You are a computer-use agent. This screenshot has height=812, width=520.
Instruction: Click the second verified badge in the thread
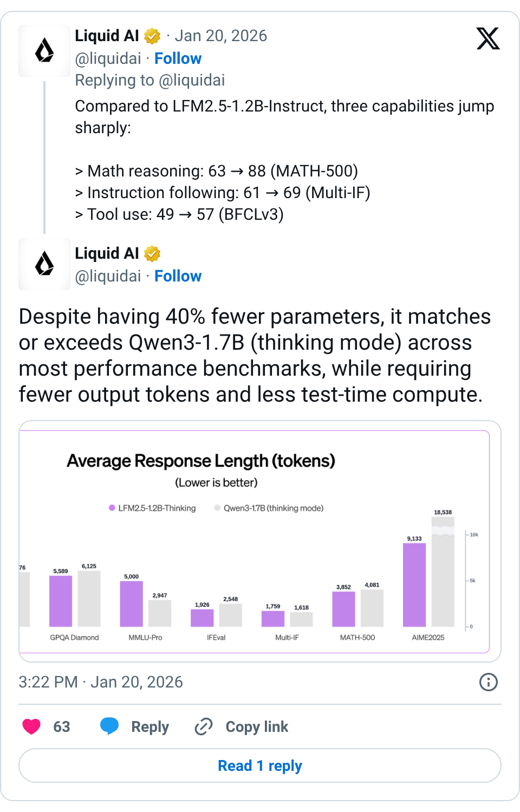[152, 253]
